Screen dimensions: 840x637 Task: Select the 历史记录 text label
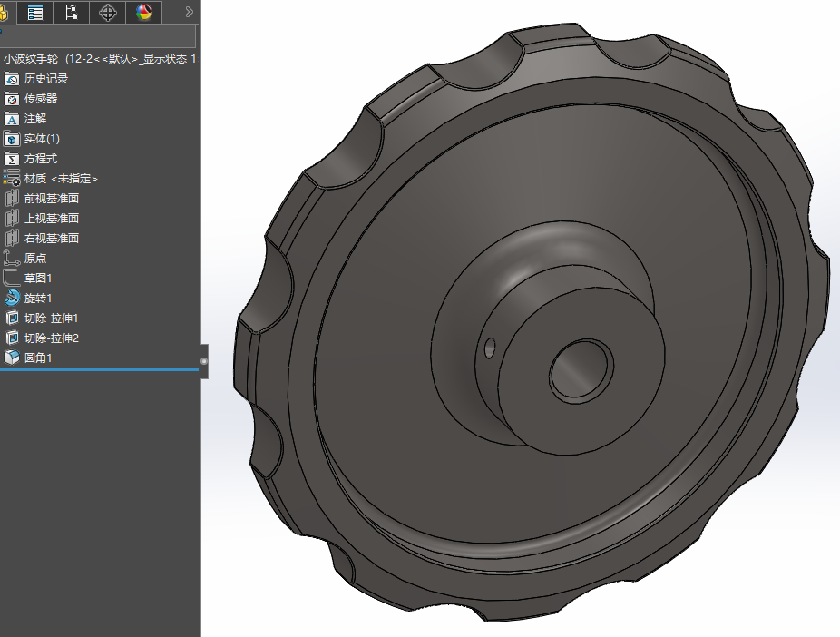(x=46, y=79)
